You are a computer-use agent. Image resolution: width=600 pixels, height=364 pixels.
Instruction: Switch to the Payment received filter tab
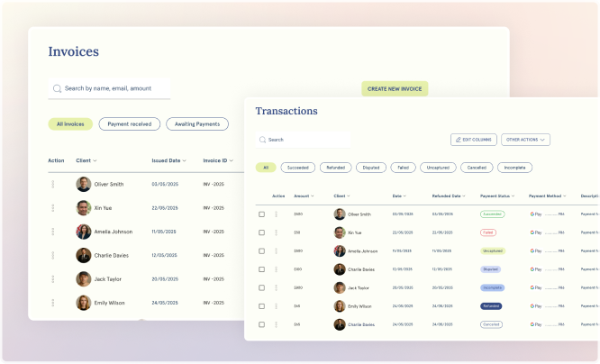pos(130,124)
